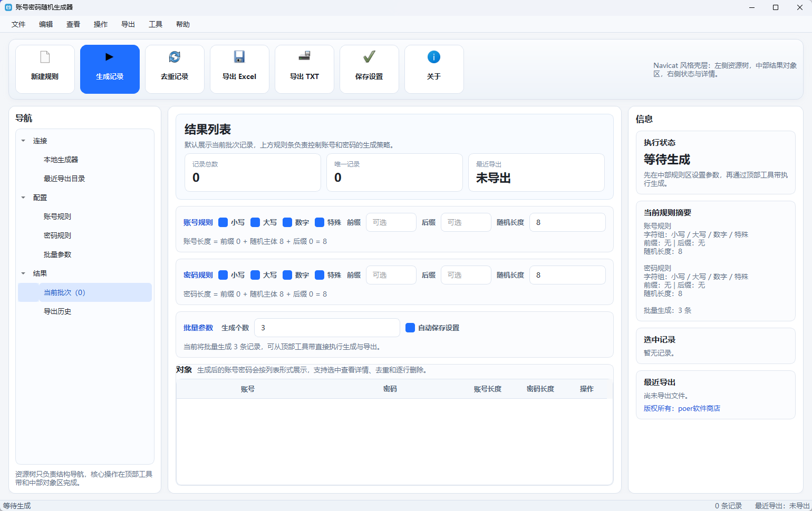
Task: Click the 账号长度 column header
Action: pyautogui.click(x=488, y=389)
